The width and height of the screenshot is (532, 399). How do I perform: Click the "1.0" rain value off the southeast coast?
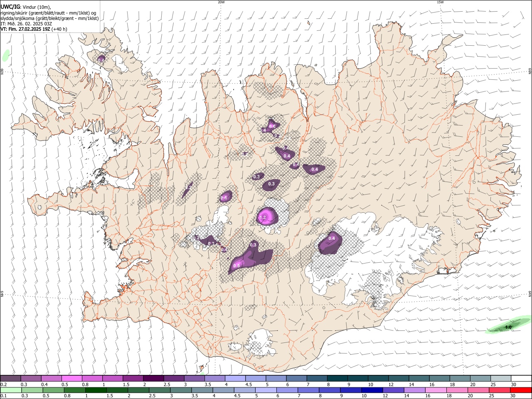(x=508, y=328)
